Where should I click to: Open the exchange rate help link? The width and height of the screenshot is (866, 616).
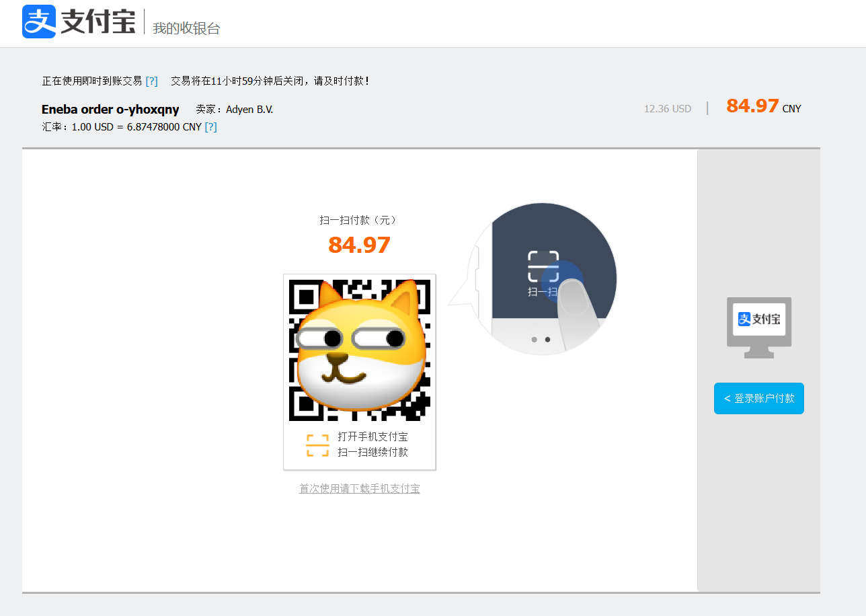(210, 126)
